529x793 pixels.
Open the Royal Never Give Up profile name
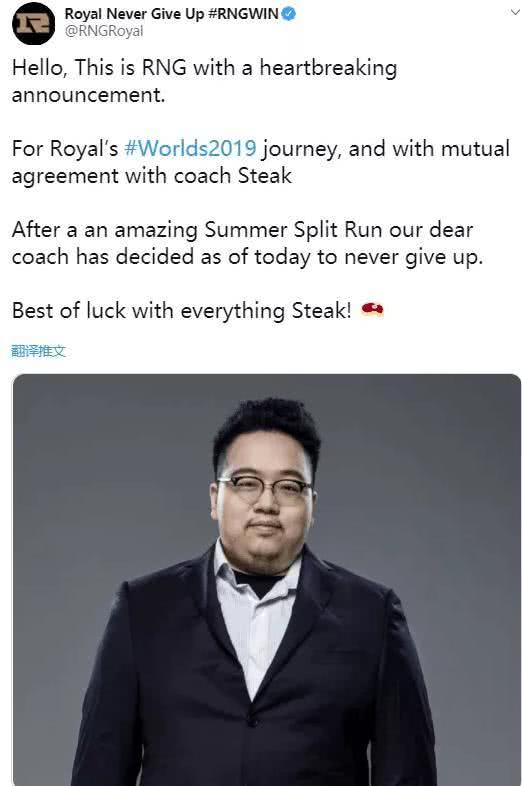tap(134, 14)
